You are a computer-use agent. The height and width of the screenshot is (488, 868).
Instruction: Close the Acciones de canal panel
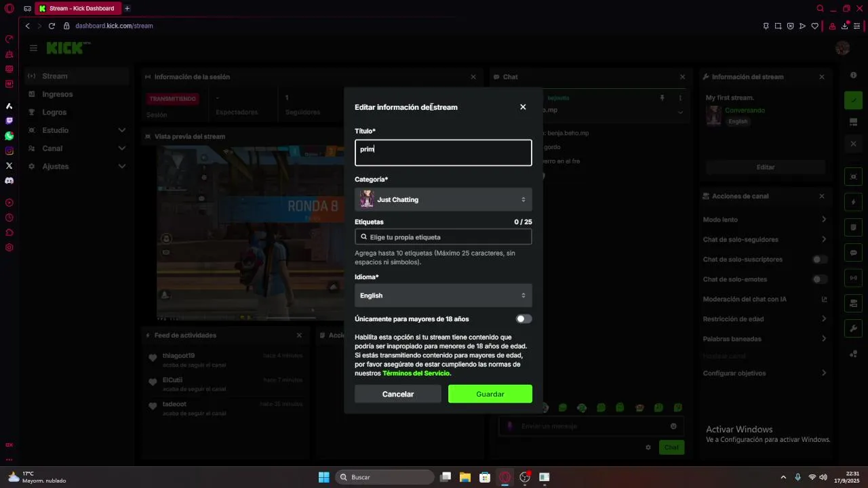coord(822,196)
